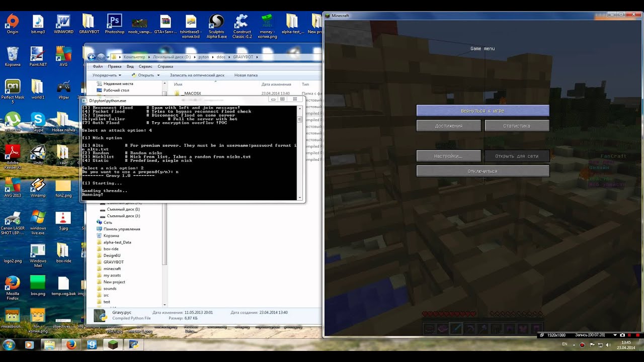Open the Recycle Bin (Корзина) icon
644x362 pixels.
coord(13,57)
